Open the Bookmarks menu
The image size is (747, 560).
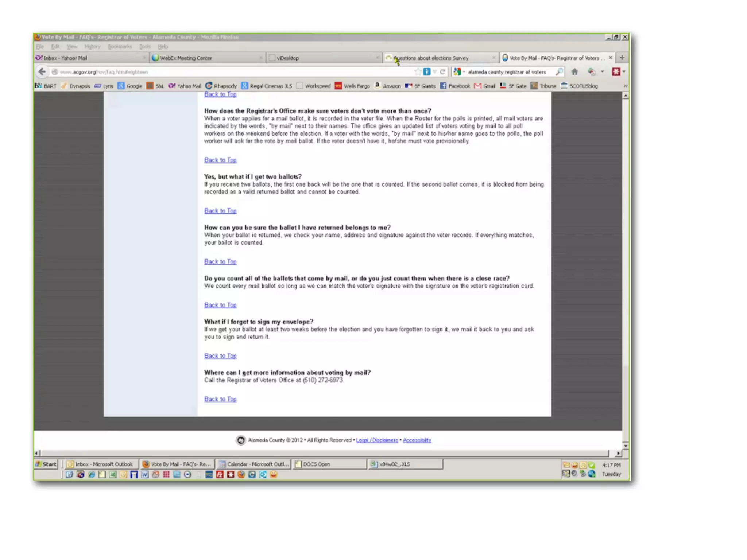coord(120,46)
